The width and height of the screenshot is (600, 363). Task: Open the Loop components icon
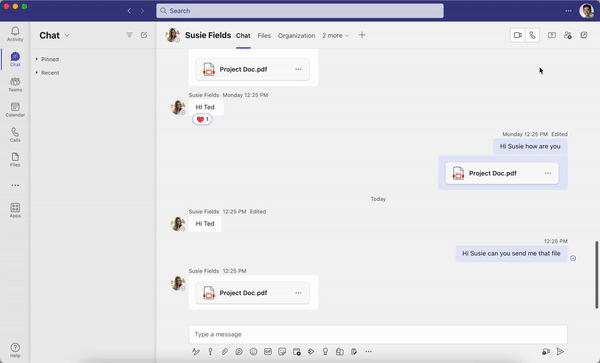[x=239, y=352]
